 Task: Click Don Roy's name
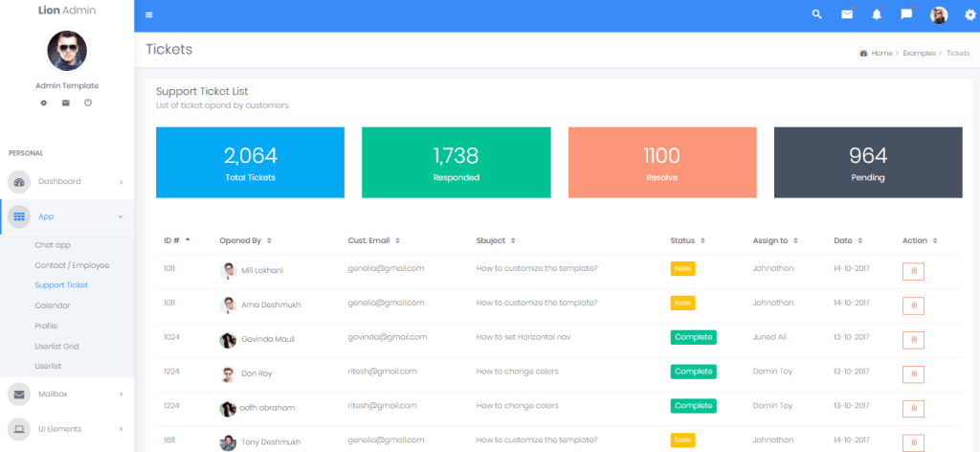click(256, 373)
